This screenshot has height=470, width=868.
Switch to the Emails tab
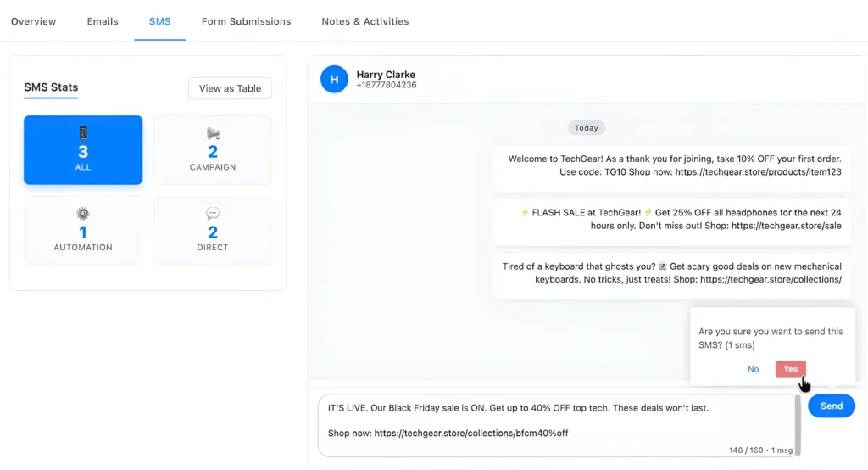[103, 21]
